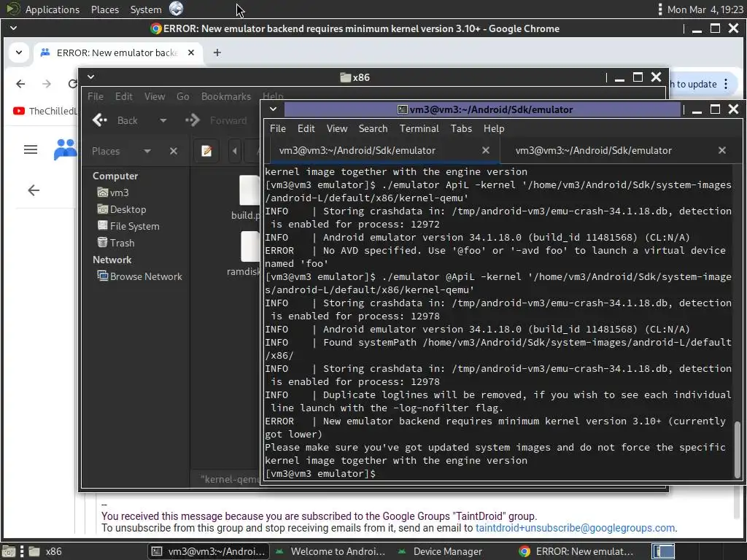Go forward in Chrome browser
The image size is (747, 560).
coord(46,84)
